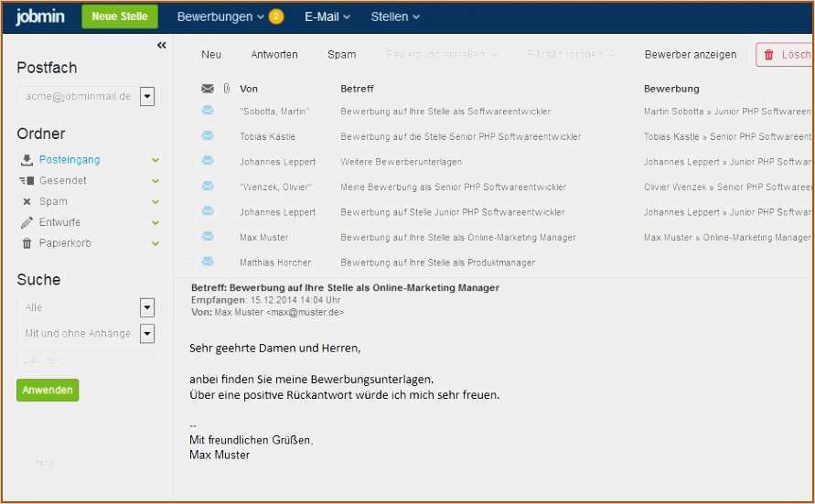Click the Posteingang inbox tray icon
The image size is (815, 504).
point(27,160)
